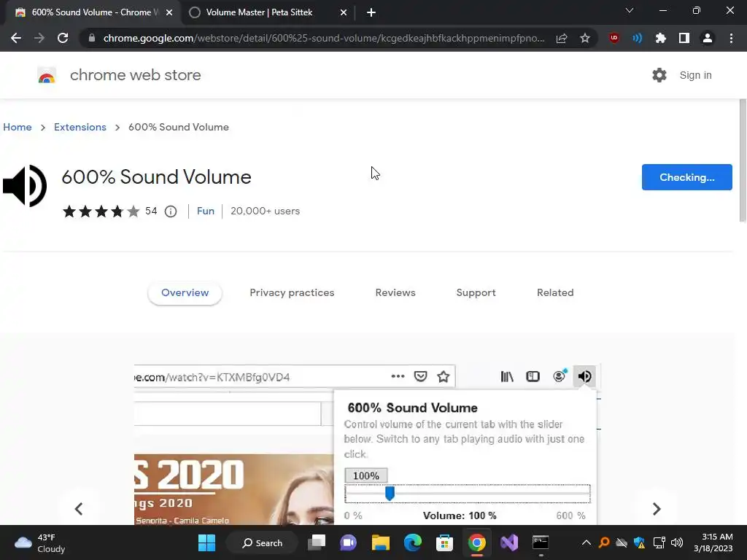747x560 pixels.
Task: Click the lock site info icon
Action: tap(92, 38)
